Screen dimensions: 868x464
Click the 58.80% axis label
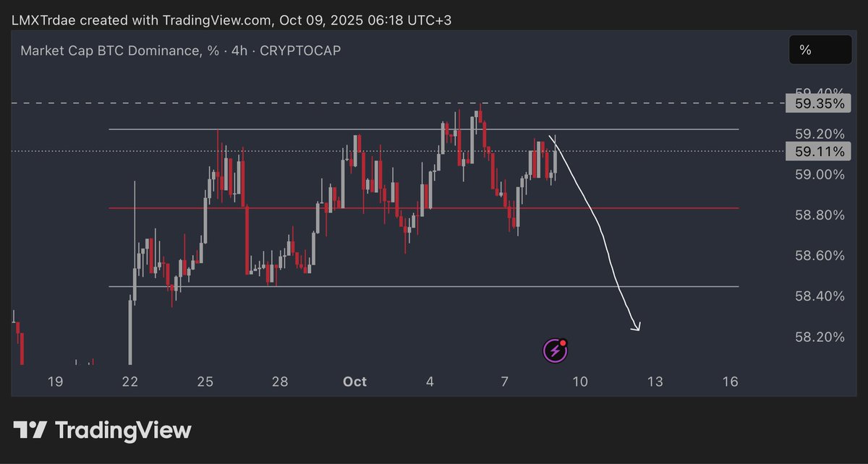[x=820, y=215]
